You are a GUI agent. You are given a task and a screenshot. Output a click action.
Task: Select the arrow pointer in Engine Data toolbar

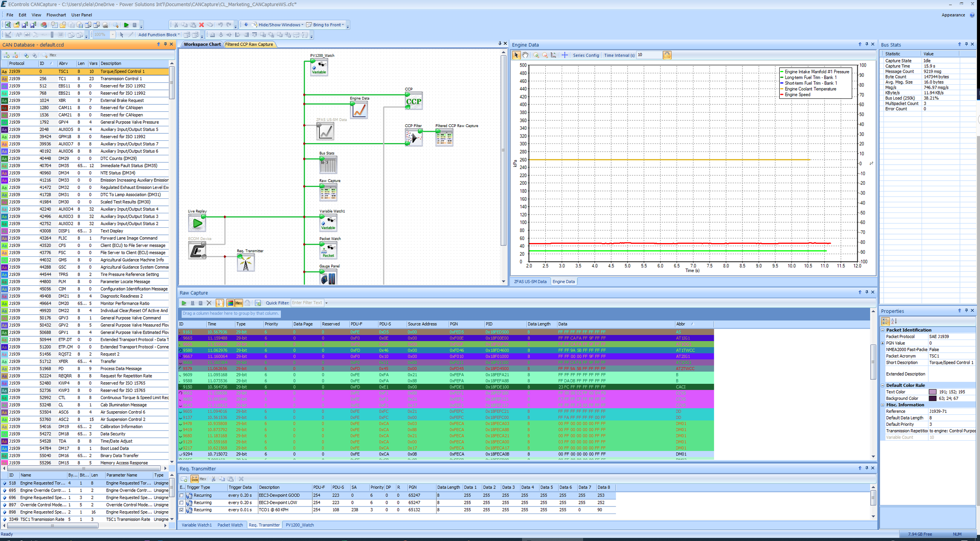click(516, 55)
